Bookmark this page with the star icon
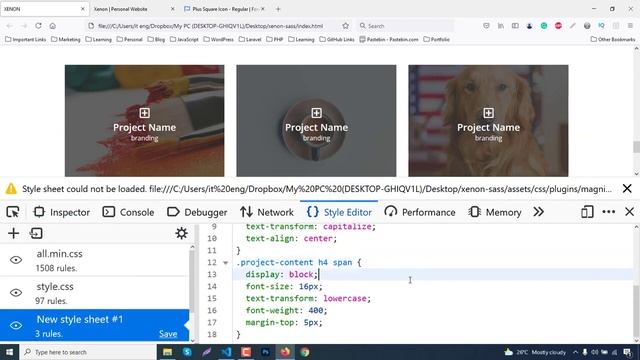This screenshot has height=360, width=640. coord(346,26)
